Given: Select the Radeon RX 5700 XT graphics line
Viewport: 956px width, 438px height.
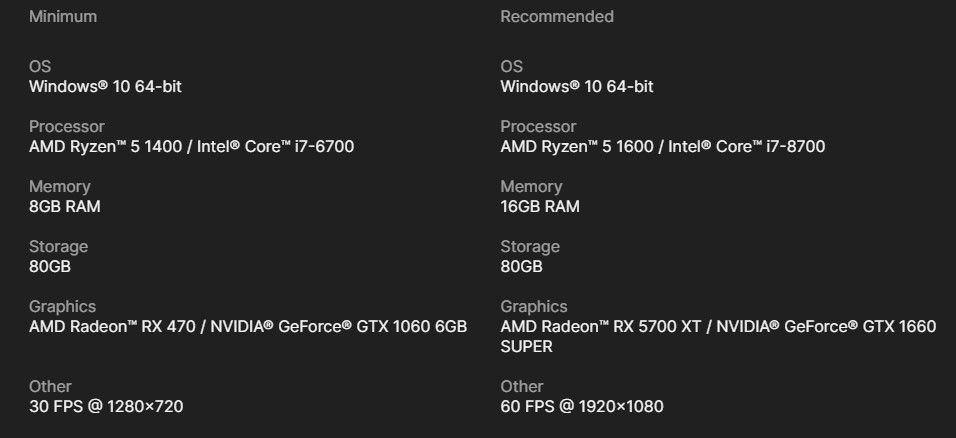Looking at the screenshot, I should click(718, 327).
